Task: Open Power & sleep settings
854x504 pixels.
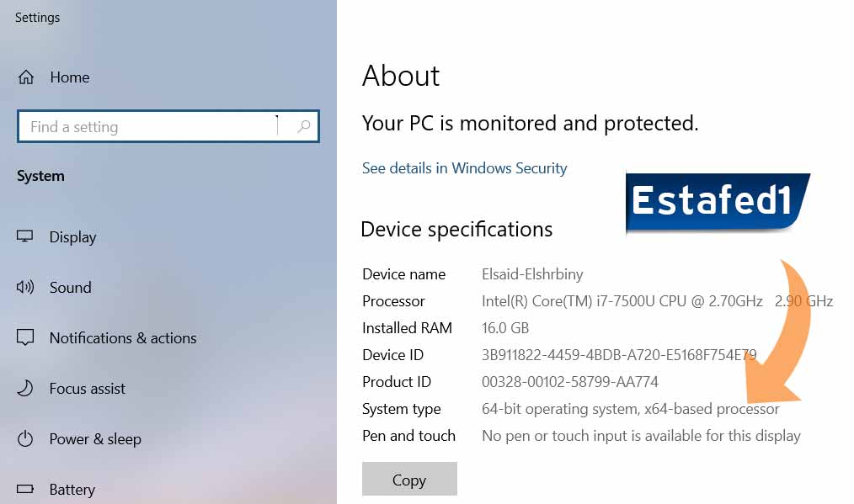Action: click(95, 439)
